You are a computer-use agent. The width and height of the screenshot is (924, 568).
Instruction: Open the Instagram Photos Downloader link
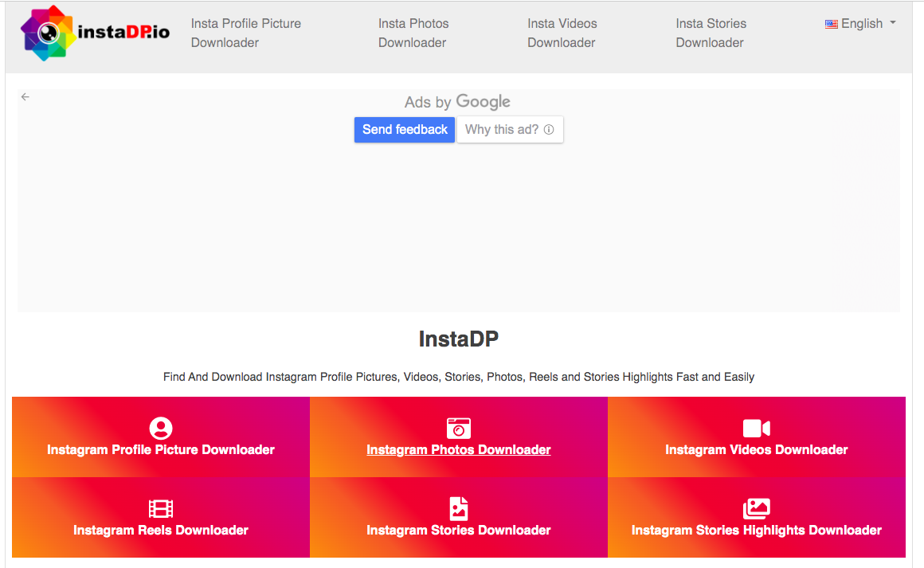point(459,449)
